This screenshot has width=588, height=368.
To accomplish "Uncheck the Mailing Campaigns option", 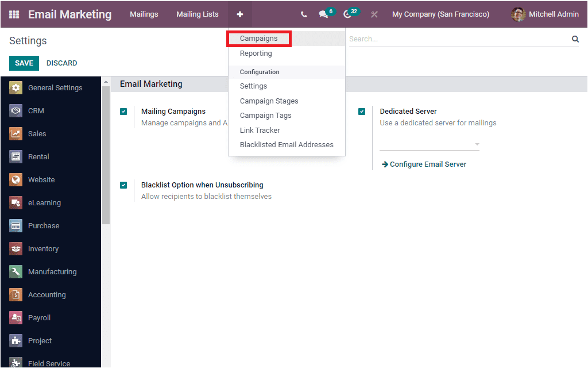I will (123, 111).
